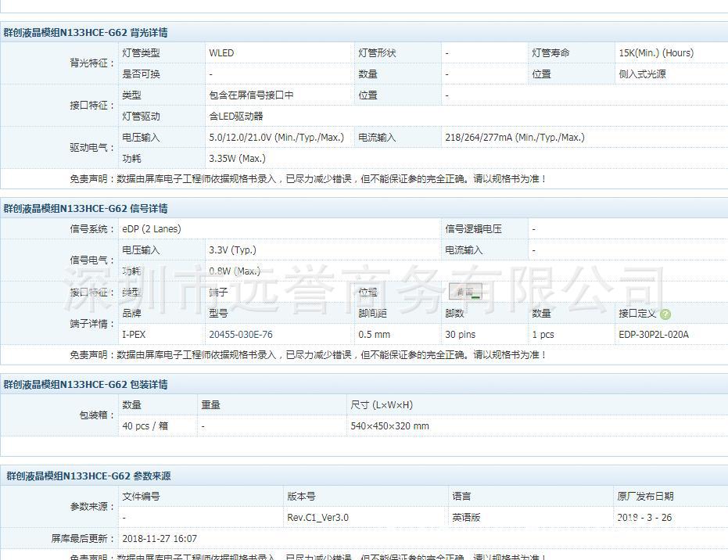
Task: Select the 型号 column header
Action: coord(219,314)
